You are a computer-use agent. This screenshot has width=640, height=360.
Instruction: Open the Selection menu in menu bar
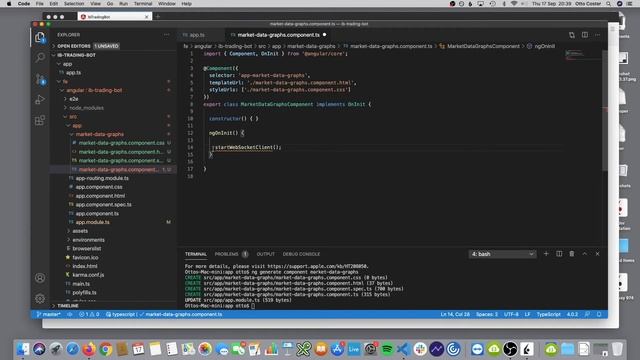(74, 4)
